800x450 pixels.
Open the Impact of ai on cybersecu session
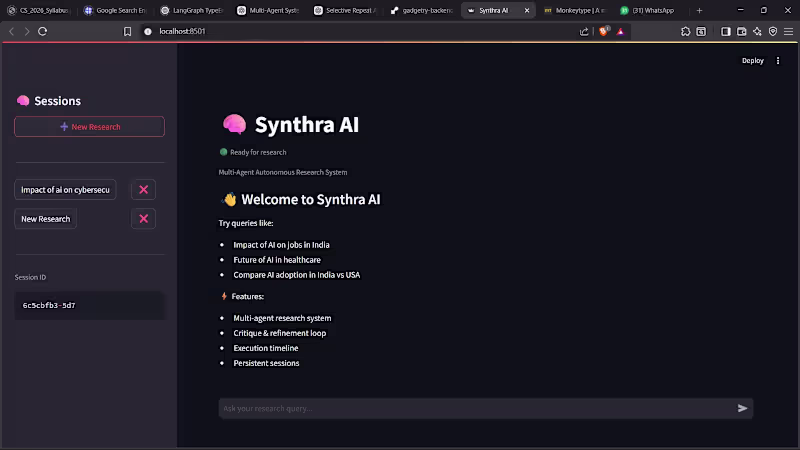click(65, 190)
